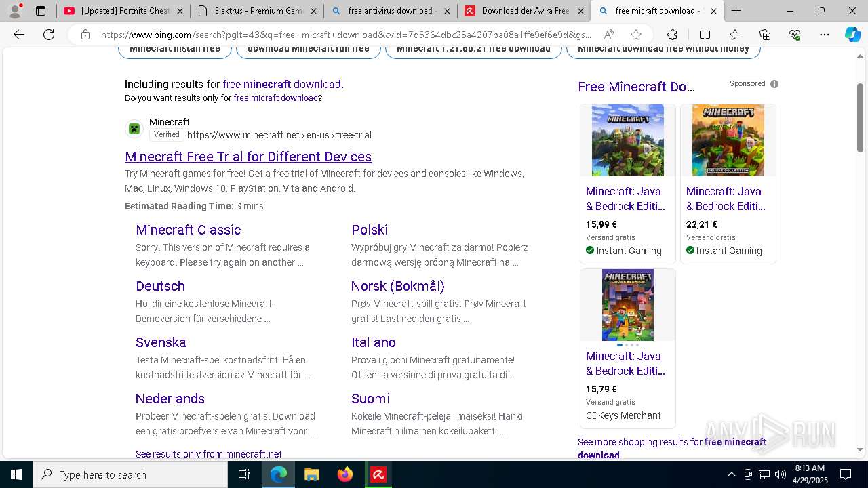Open Minecraft Free Trial for Different Devices
This screenshot has height=488, width=868.
248,157
